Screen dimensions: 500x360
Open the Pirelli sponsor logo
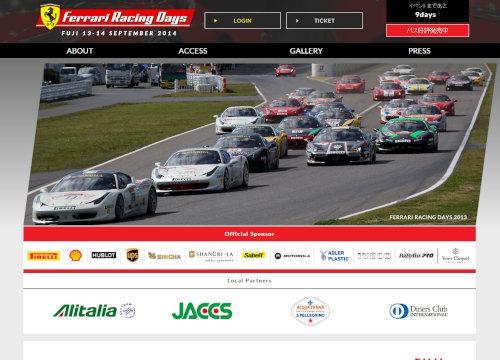43,256
